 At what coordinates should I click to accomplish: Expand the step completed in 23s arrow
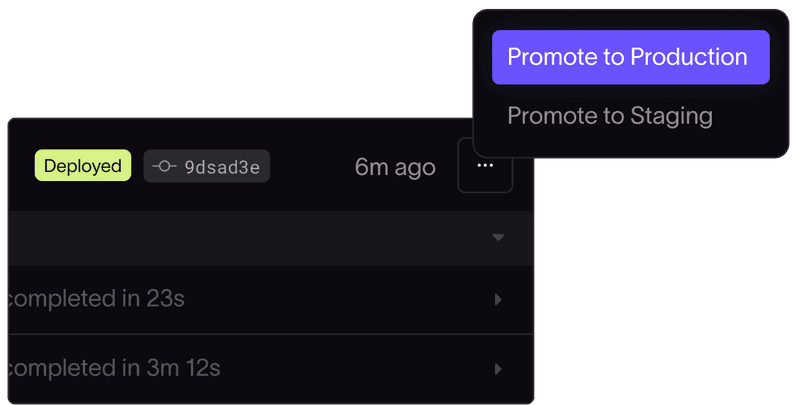[x=498, y=299]
